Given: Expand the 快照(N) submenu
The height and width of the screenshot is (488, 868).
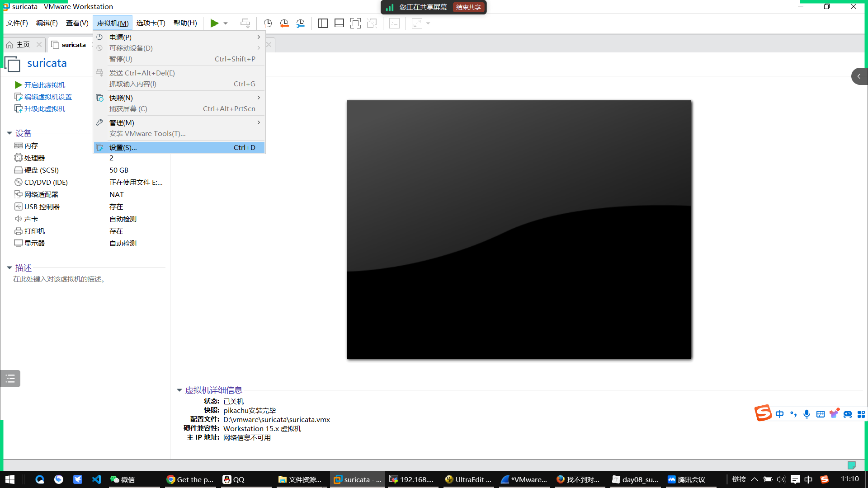Looking at the screenshot, I should coord(179,98).
